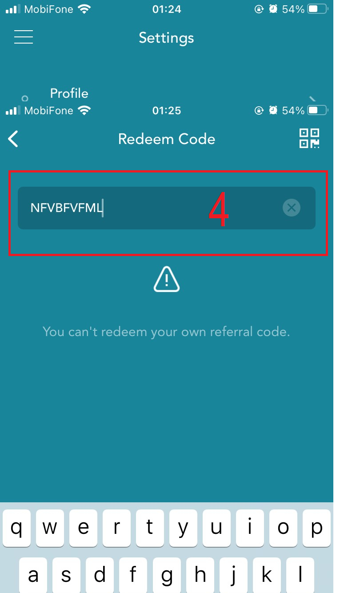The width and height of the screenshot is (364, 593).
Task: Tap the 'q' key on keyboard
Action: tap(16, 528)
